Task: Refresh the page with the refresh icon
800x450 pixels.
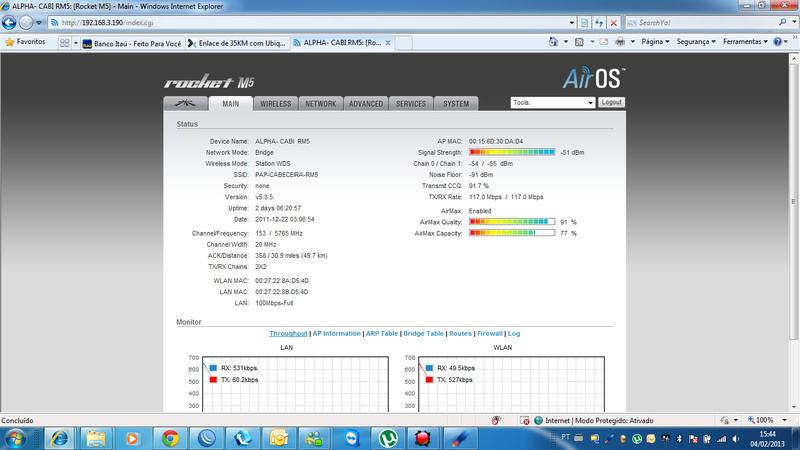Action: (599, 23)
